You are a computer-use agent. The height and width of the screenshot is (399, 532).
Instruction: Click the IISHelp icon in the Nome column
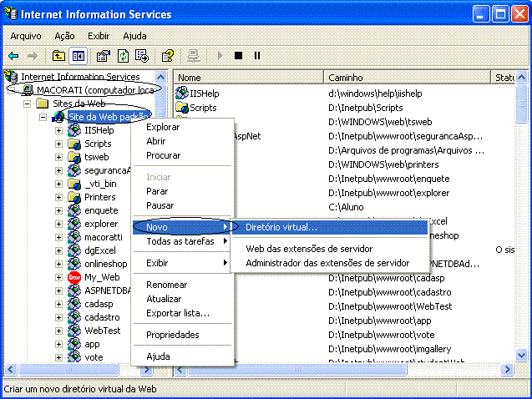point(182,93)
